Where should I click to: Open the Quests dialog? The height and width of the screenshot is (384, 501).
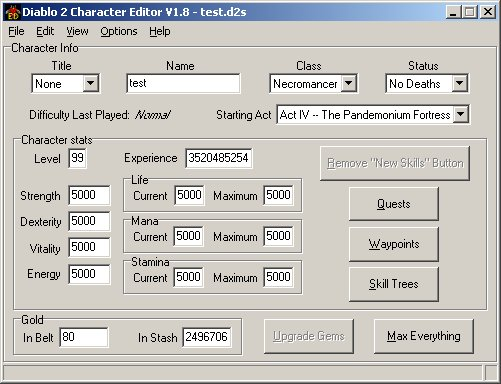[x=394, y=204]
